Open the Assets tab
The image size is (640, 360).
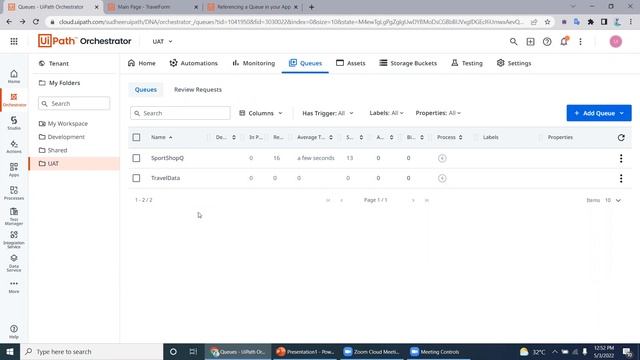pos(351,63)
